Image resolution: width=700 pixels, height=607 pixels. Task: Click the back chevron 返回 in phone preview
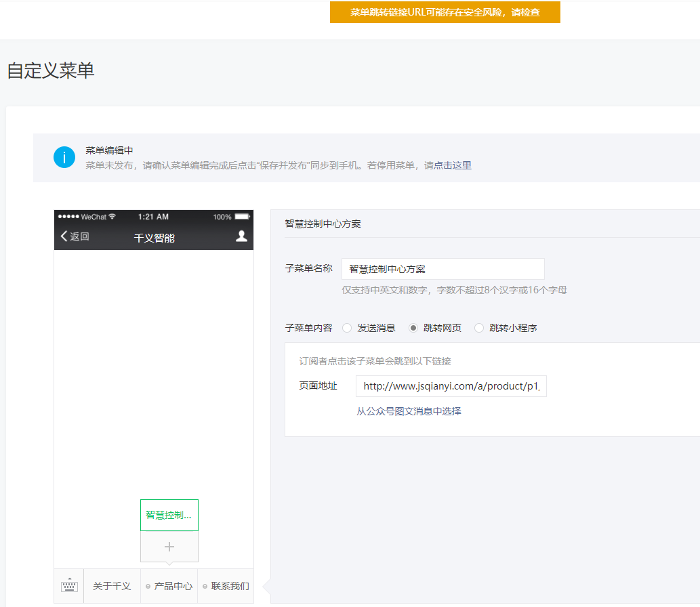point(75,236)
